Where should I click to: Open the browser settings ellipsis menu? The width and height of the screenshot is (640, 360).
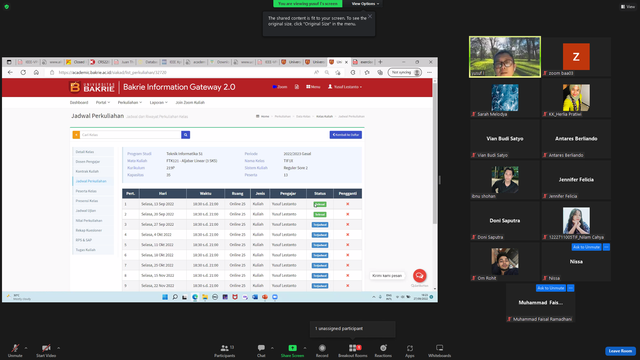pos(429,72)
